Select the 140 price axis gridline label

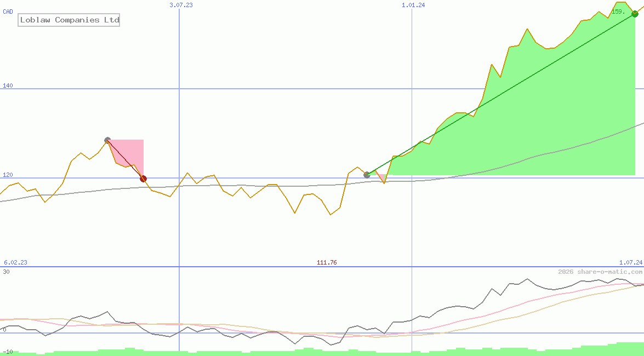tap(6, 85)
